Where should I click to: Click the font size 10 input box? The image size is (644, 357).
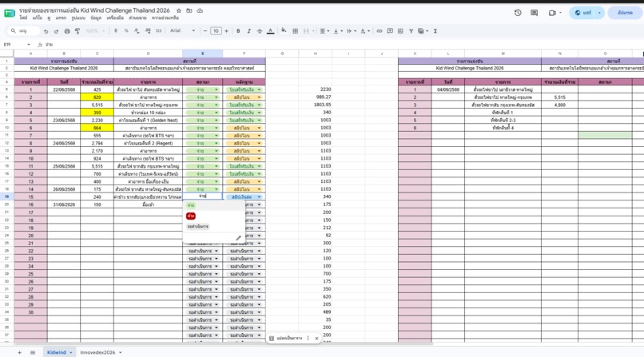pyautogui.click(x=216, y=31)
